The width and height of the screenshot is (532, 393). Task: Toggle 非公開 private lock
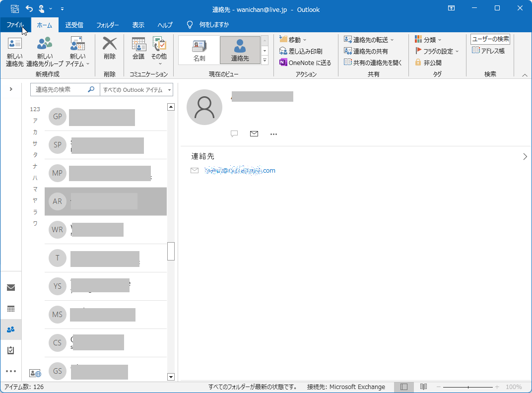[x=428, y=63]
